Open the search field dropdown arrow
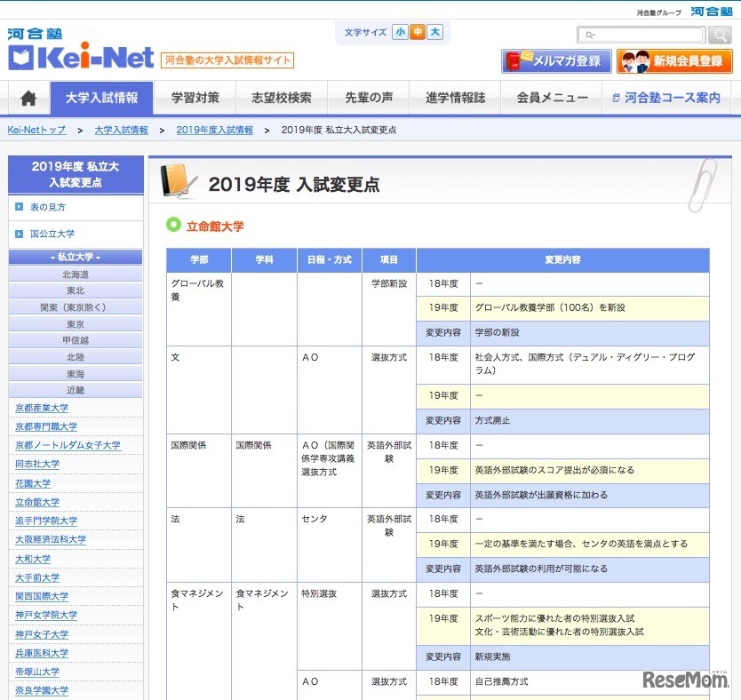741x700 pixels. [592, 36]
